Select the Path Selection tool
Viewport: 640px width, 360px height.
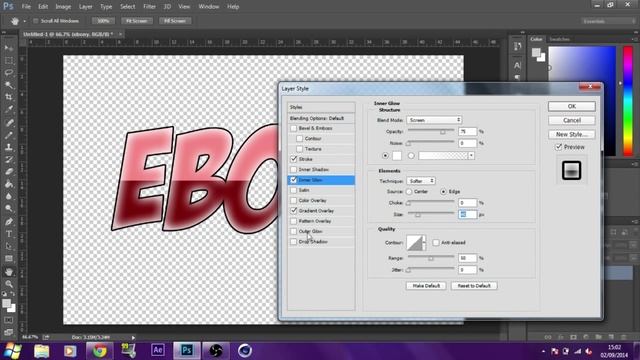coord(9,246)
